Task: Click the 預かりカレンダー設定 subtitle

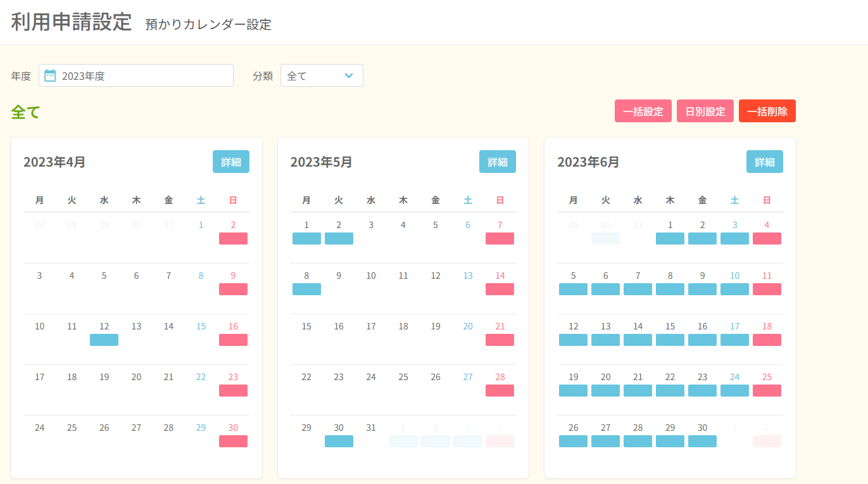Action: pyautogui.click(x=208, y=25)
